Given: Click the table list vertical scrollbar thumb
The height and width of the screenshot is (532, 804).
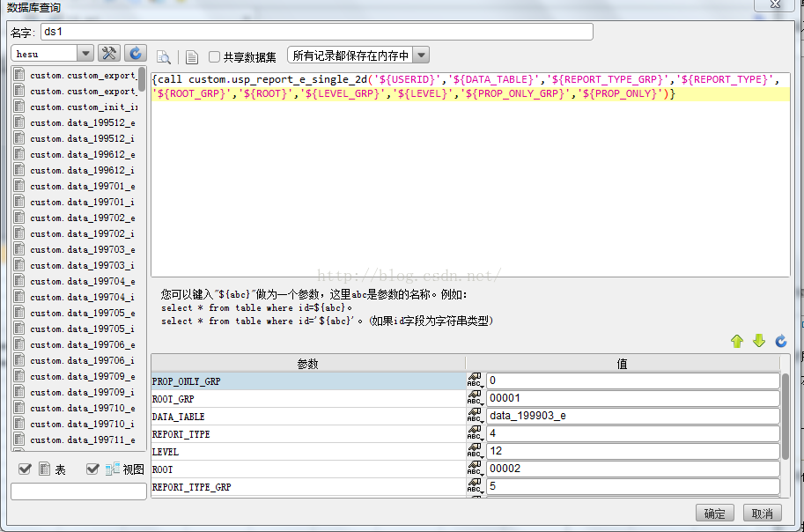Looking at the screenshot, I should [x=142, y=79].
